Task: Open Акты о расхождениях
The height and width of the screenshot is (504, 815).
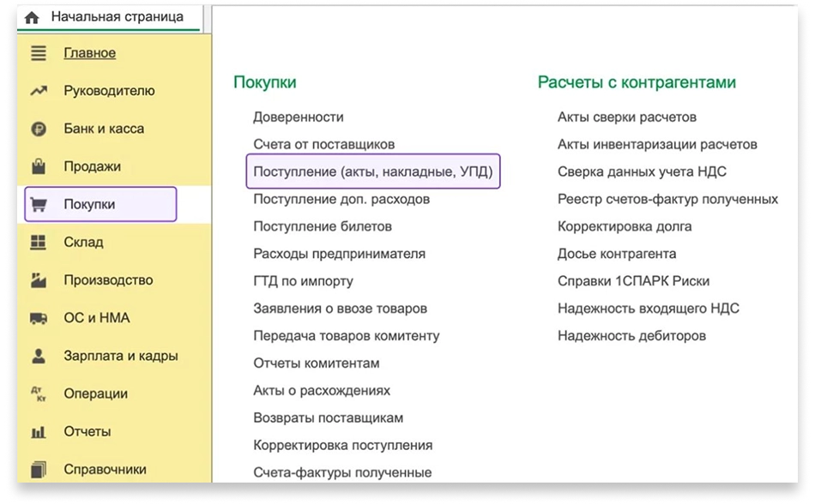Action: click(x=322, y=391)
